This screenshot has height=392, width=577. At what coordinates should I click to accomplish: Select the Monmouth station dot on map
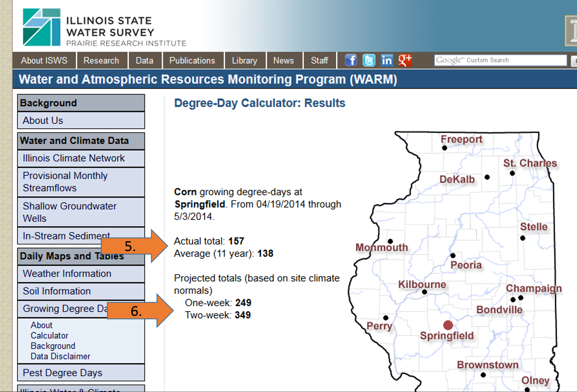coord(390,241)
